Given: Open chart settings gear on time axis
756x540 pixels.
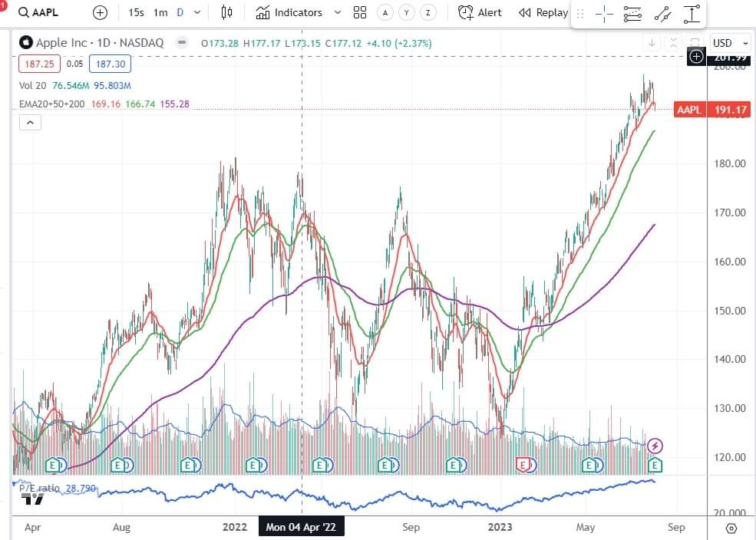Looking at the screenshot, I should [x=731, y=528].
